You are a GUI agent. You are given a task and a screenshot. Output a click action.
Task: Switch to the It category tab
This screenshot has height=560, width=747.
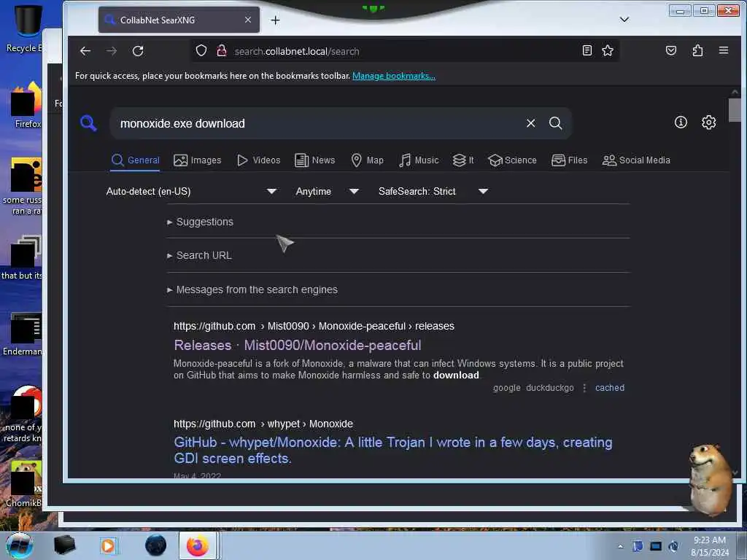point(463,160)
